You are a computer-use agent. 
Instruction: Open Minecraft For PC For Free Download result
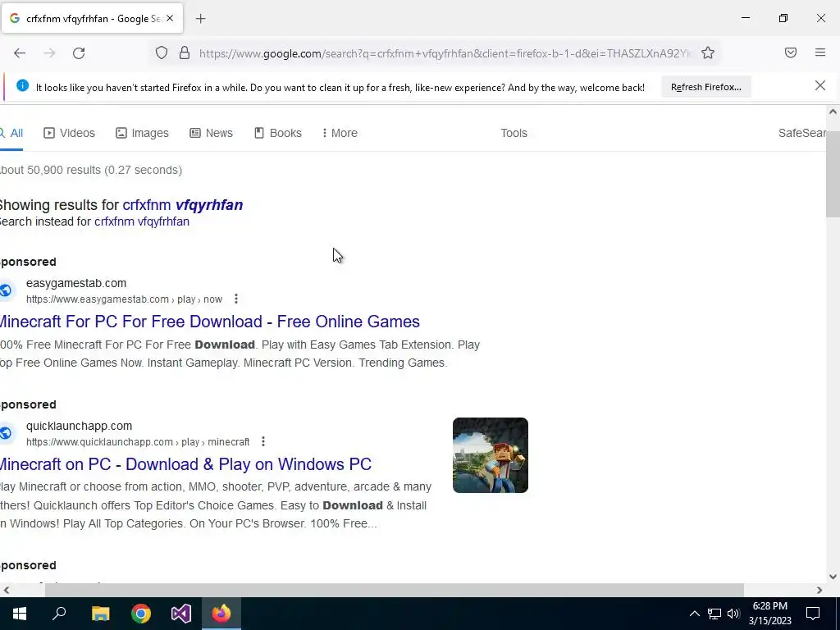(209, 322)
